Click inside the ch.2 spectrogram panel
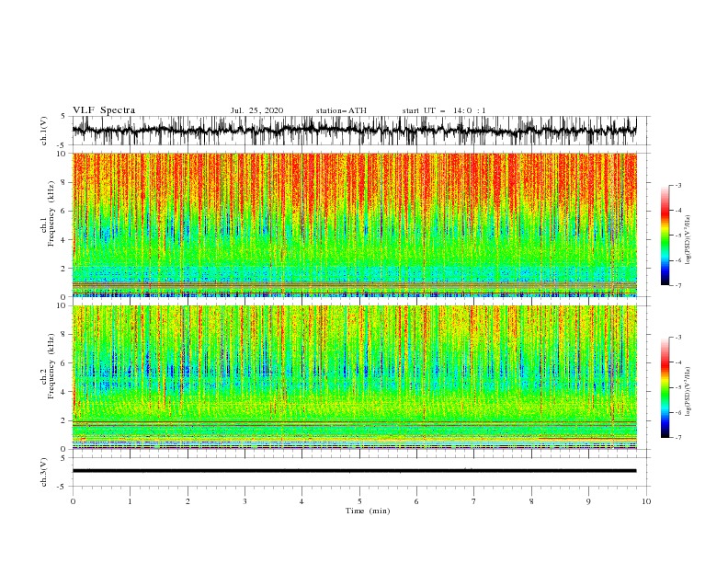 pyautogui.click(x=354, y=377)
